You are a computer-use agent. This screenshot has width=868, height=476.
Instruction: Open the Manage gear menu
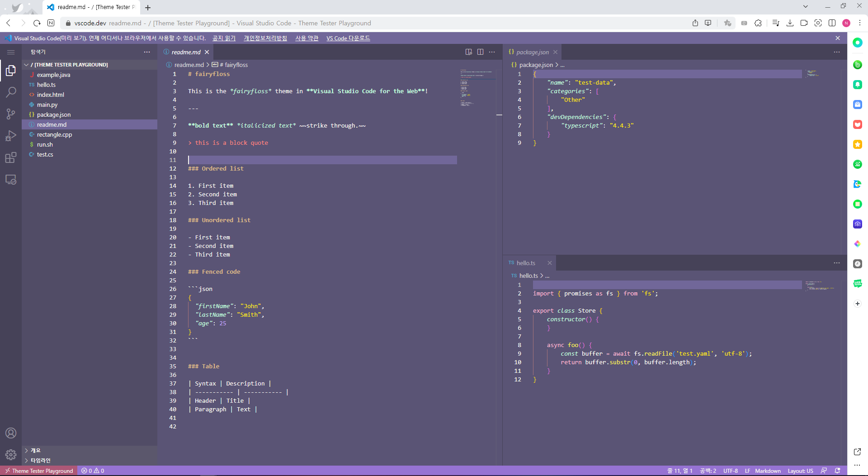(11, 455)
